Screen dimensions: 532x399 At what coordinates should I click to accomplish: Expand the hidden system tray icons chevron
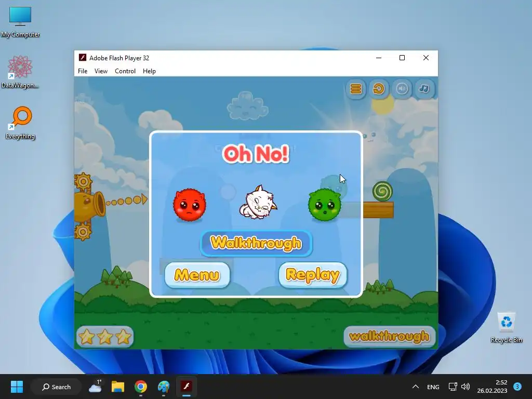point(415,387)
